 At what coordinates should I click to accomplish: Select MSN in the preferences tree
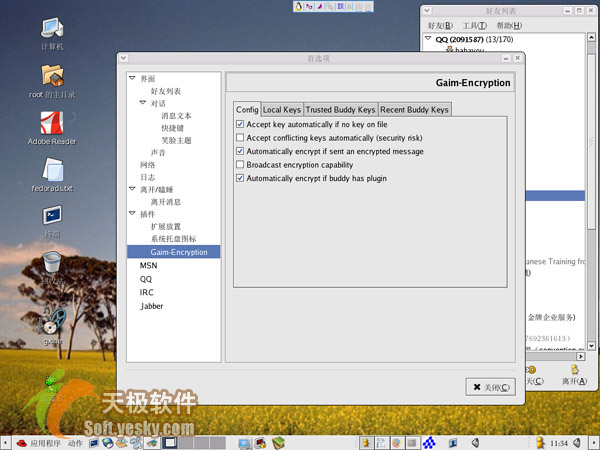pyautogui.click(x=148, y=266)
